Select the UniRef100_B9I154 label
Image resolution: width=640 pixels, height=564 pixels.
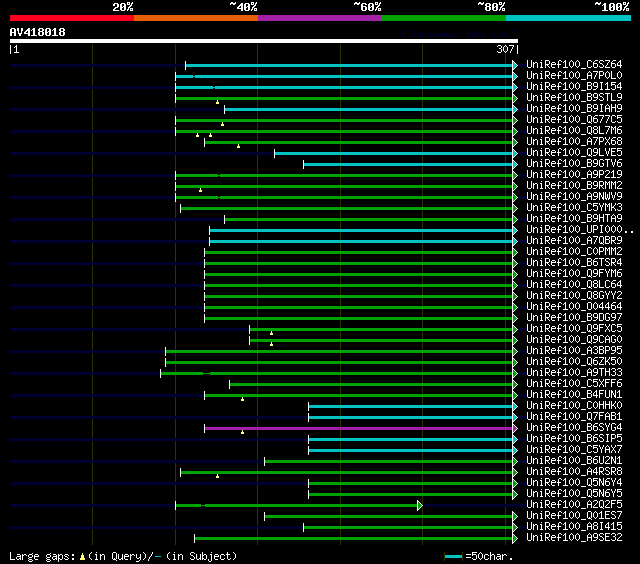pyautogui.click(x=574, y=87)
